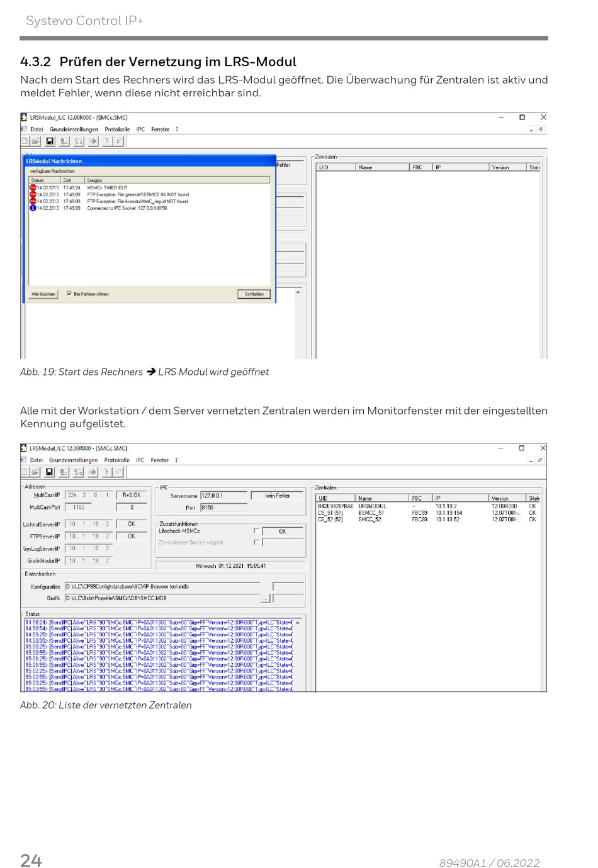Click the GrafikModul-IP address field
598x868 pixels.
click(x=89, y=560)
